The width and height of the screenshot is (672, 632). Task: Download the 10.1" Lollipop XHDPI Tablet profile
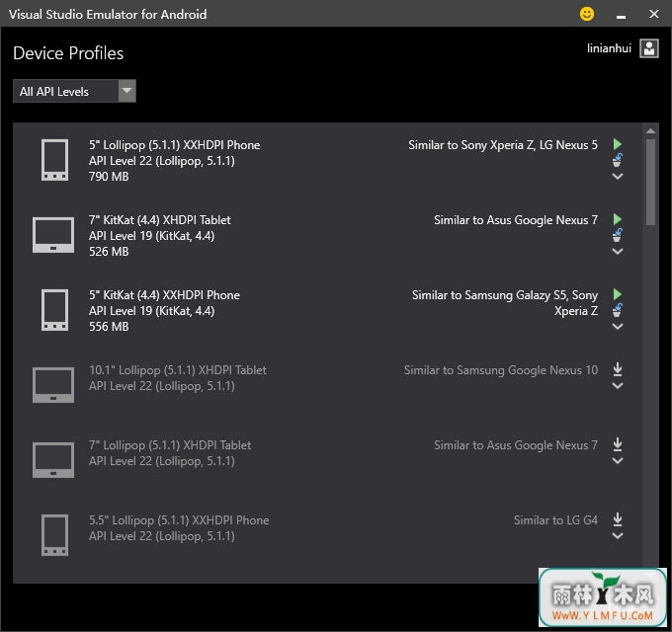(x=617, y=369)
